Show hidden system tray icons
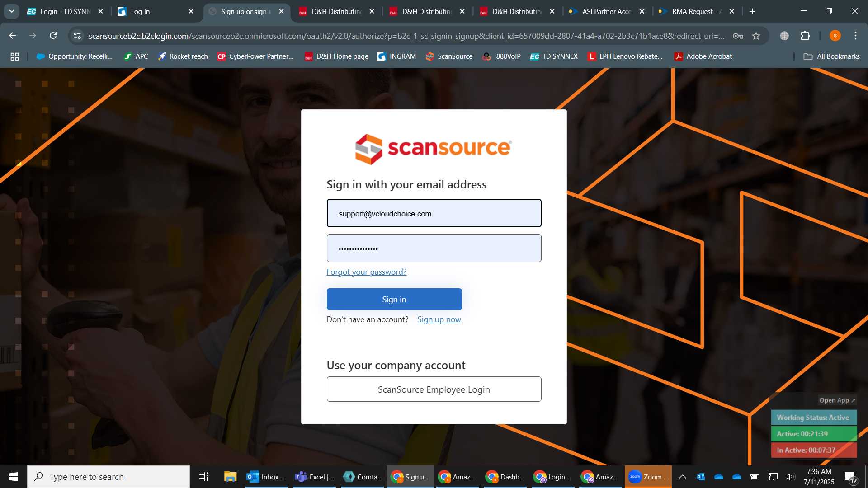The width and height of the screenshot is (868, 488). pyautogui.click(x=683, y=477)
